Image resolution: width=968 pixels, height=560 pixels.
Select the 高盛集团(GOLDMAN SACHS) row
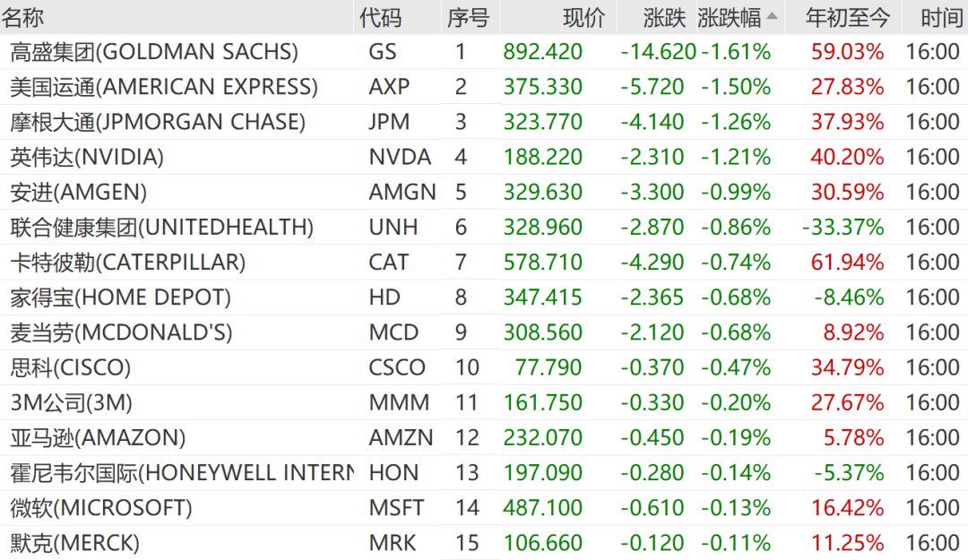pos(154,52)
